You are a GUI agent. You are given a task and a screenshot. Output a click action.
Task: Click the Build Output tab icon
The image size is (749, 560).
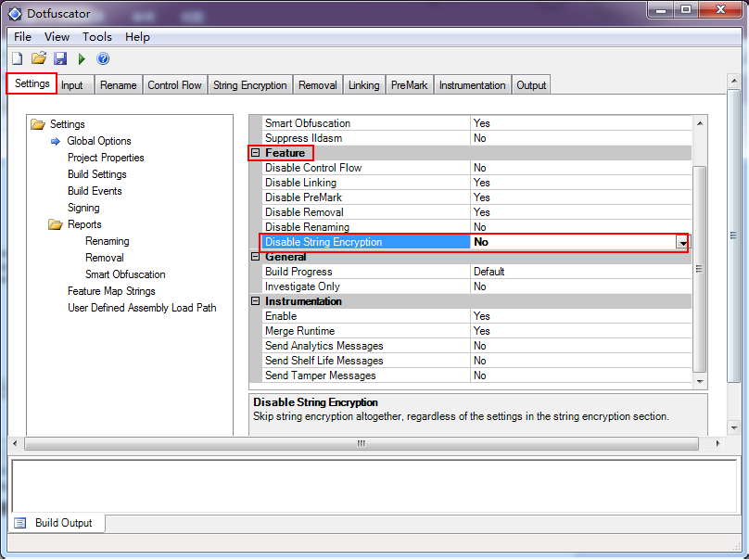[20, 523]
